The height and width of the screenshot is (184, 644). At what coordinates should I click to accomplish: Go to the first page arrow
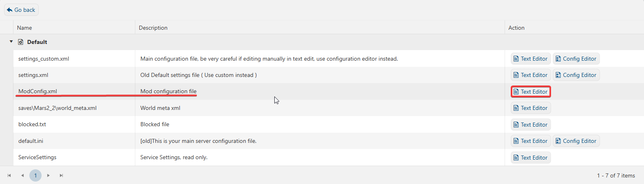point(9,175)
